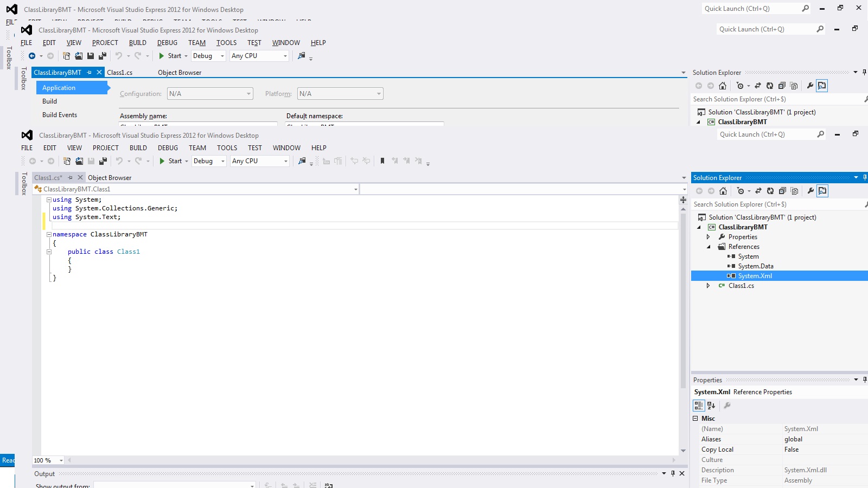Open FILE menu in front window
The height and width of the screenshot is (488, 868).
27,148
